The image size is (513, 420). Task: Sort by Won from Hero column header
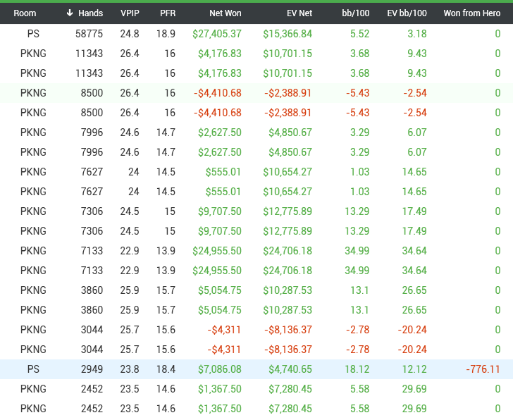coord(471,13)
